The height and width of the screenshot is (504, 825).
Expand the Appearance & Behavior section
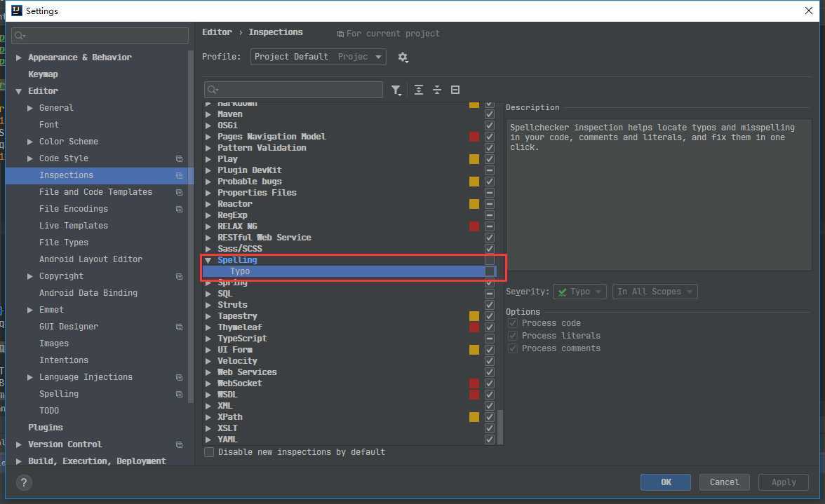[18, 57]
